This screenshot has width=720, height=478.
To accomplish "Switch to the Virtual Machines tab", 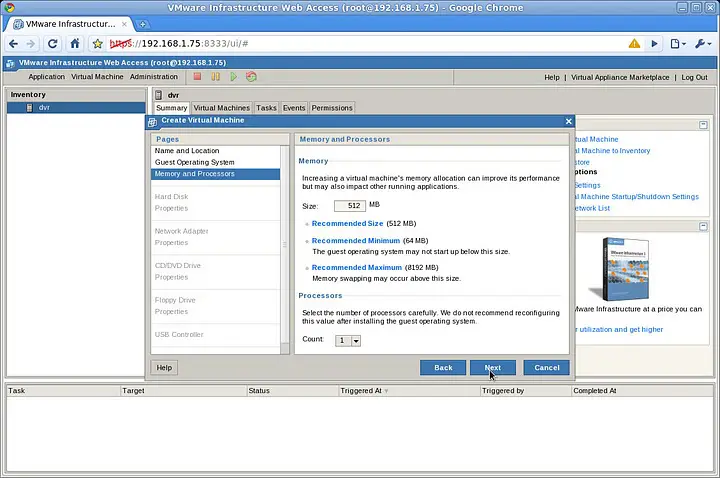I will (221, 108).
